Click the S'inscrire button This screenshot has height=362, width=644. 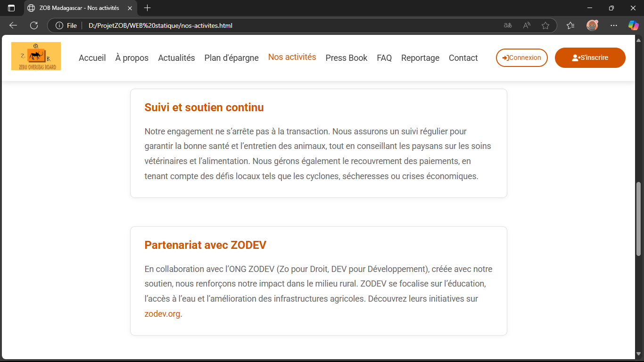(x=590, y=58)
